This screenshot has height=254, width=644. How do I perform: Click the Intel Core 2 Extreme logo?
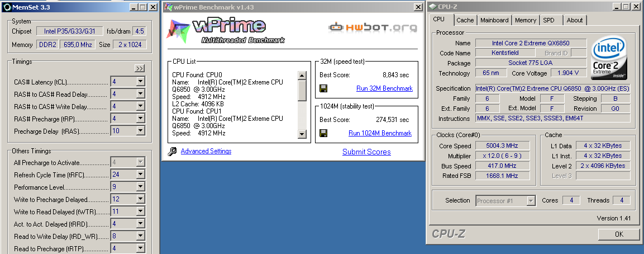pyautogui.click(x=609, y=58)
